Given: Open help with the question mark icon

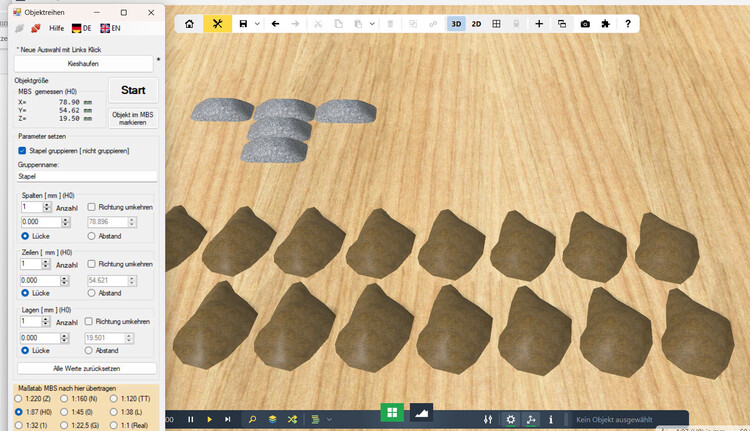Looking at the screenshot, I should coord(628,24).
